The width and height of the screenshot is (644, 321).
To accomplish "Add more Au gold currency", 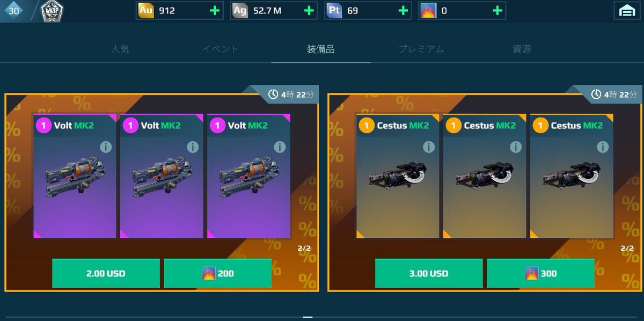I will pyautogui.click(x=215, y=11).
